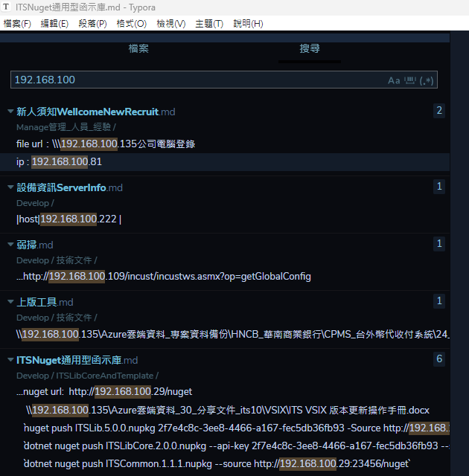Image resolution: width=469 pixels, height=476 pixels.
Task: Click match count badge 6 for ITSNuget
Action: pyautogui.click(x=439, y=358)
